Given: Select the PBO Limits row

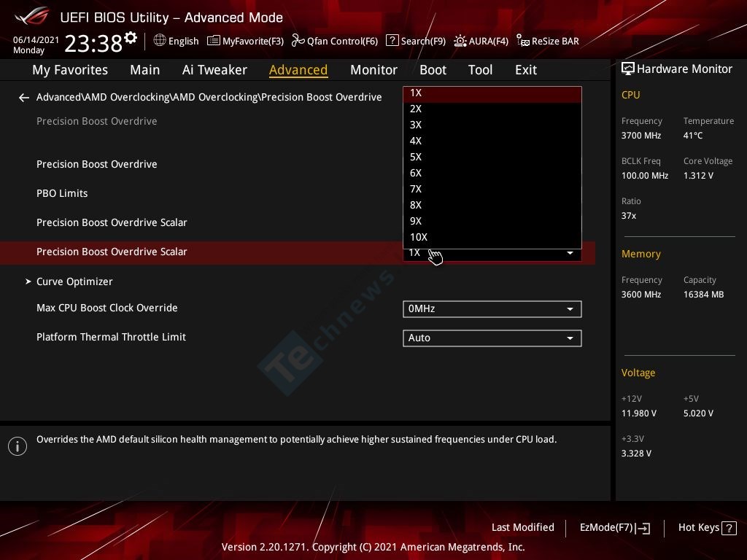Looking at the screenshot, I should (62, 194).
